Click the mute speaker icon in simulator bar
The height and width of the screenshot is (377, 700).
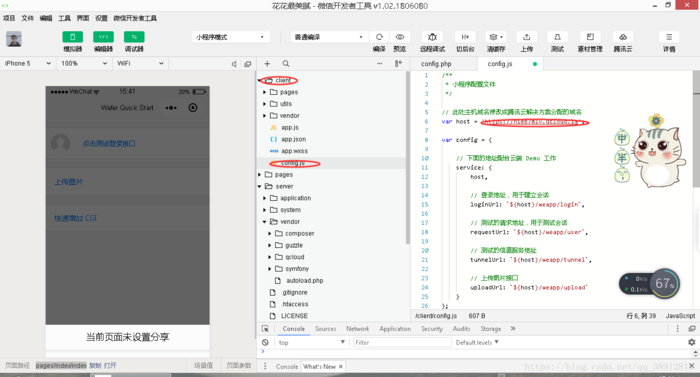[234, 64]
